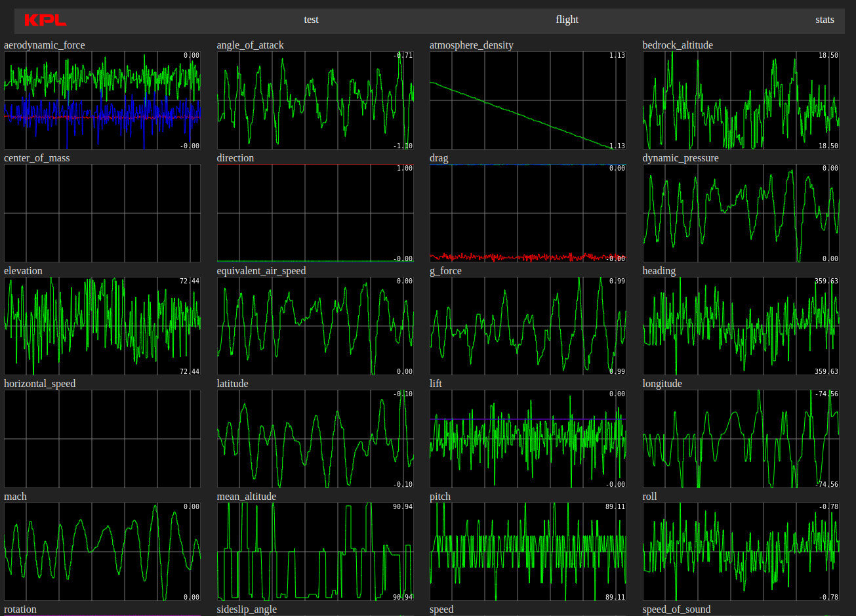Select the direction chart

316,213
